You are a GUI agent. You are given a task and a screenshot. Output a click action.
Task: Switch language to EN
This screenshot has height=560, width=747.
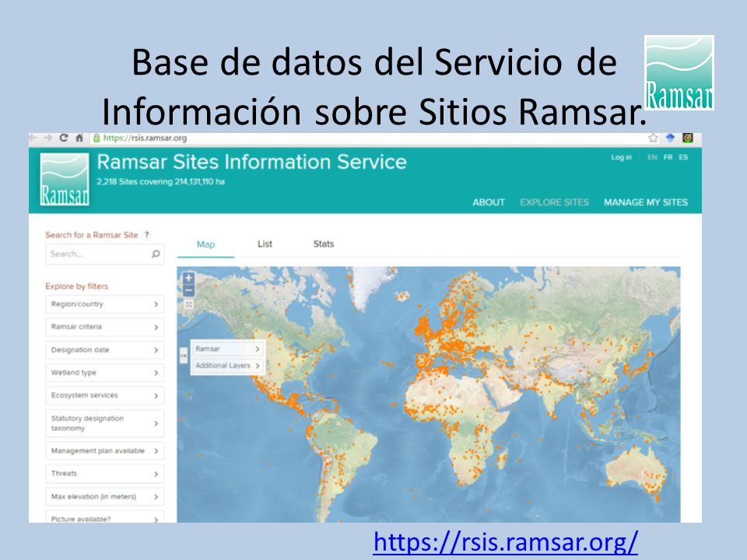pos(652,158)
